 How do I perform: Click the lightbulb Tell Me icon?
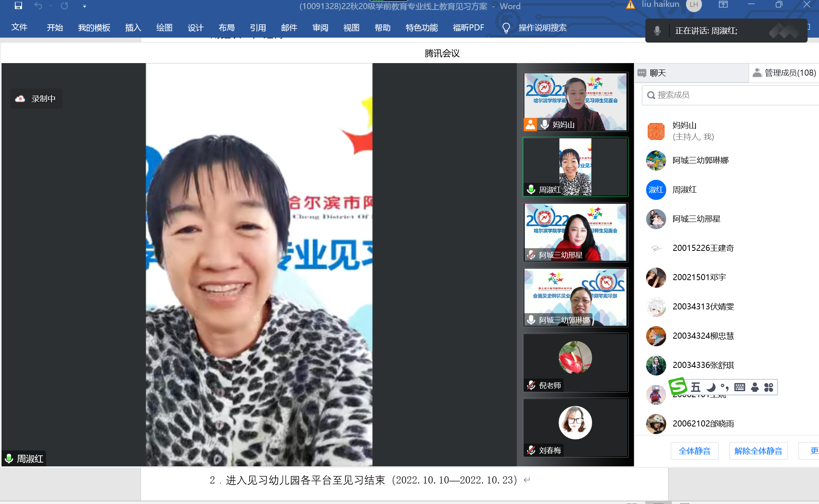pyautogui.click(x=506, y=28)
